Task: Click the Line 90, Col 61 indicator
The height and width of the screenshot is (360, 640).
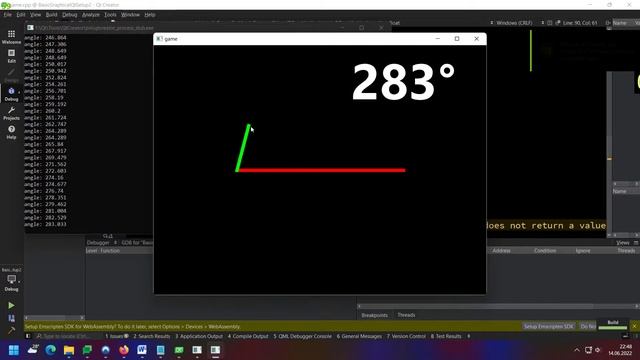Action: 580,23
